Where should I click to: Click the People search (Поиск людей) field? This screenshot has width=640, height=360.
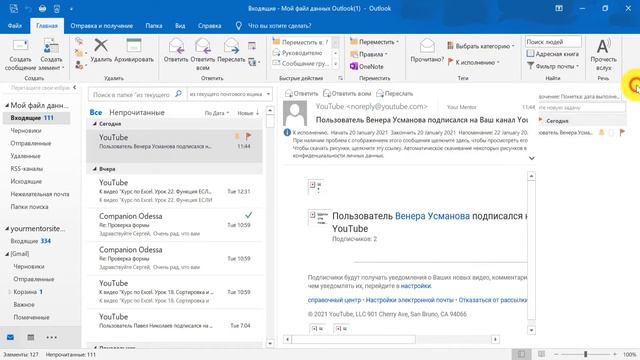point(553,42)
